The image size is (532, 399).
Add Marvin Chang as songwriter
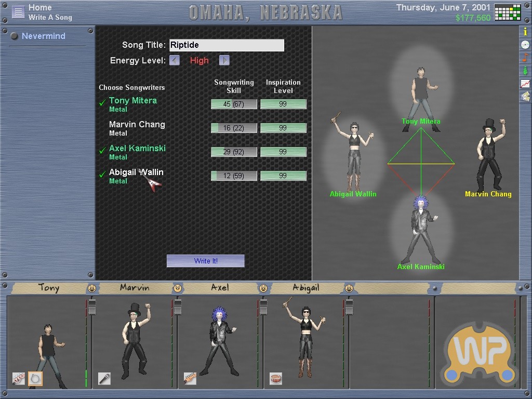pyautogui.click(x=137, y=125)
